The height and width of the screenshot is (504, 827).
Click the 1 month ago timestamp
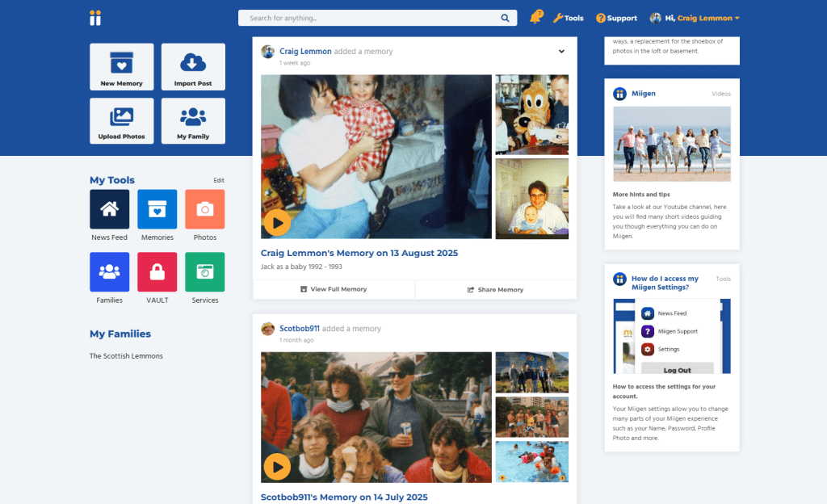[x=296, y=340]
